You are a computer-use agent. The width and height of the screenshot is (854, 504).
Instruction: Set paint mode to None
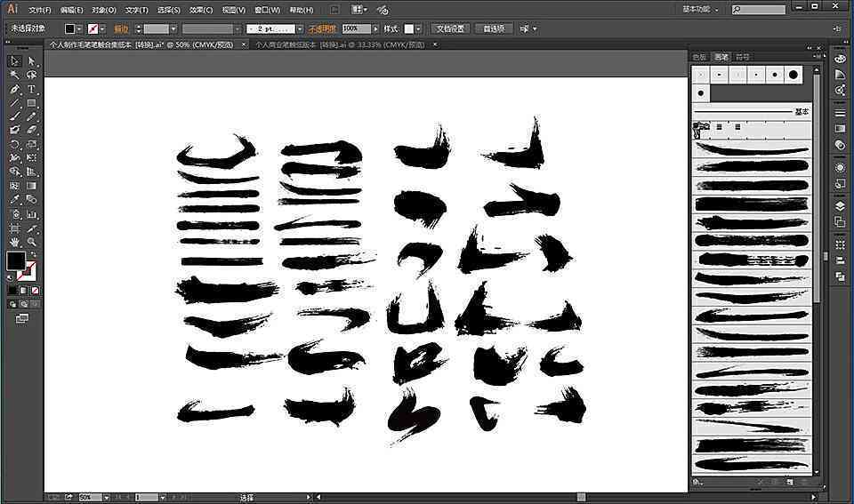[35, 290]
